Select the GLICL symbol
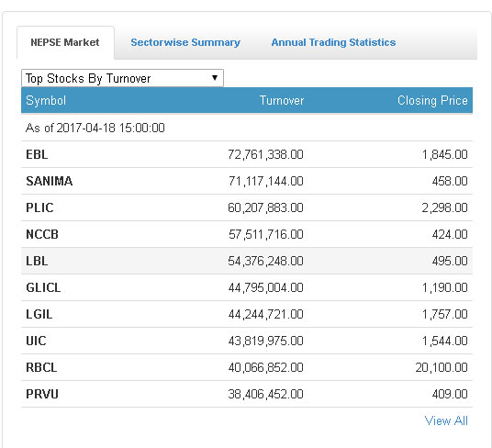This screenshot has height=448, width=492. (x=43, y=287)
